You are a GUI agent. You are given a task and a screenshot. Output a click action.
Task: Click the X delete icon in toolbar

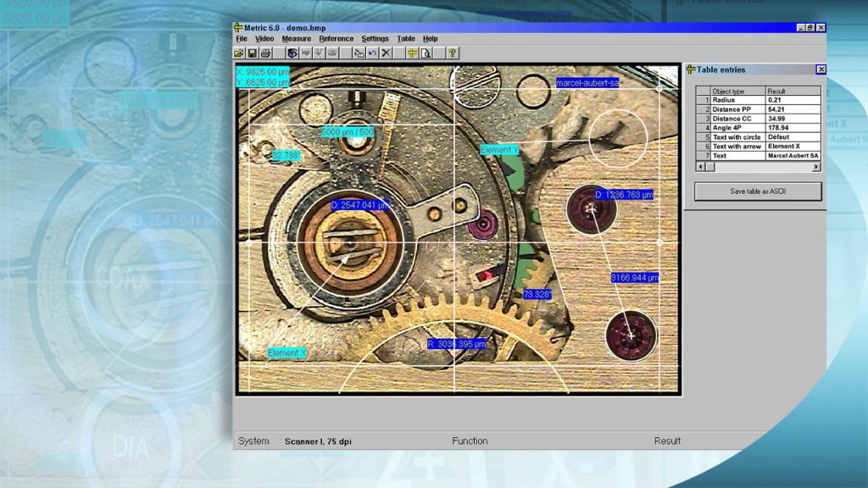[386, 53]
